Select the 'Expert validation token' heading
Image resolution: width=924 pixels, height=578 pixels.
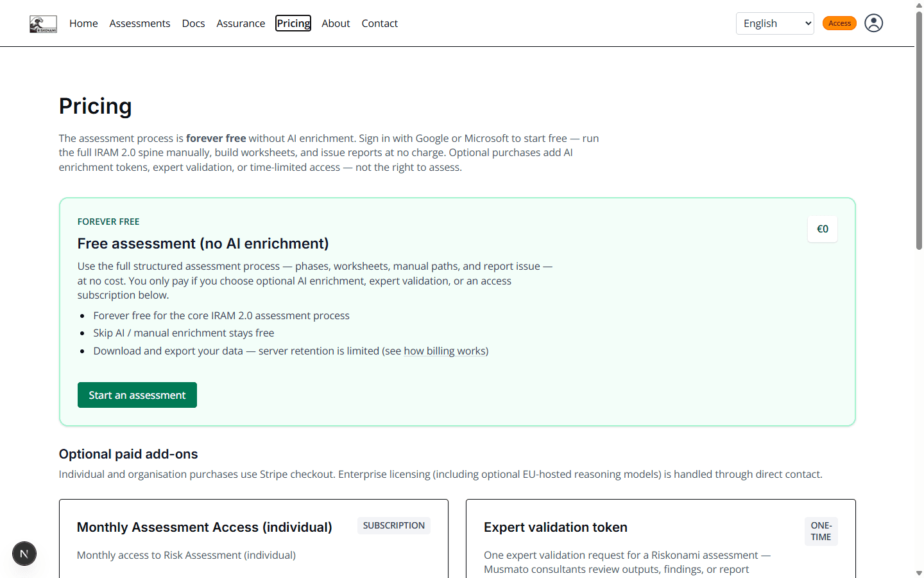point(556,527)
